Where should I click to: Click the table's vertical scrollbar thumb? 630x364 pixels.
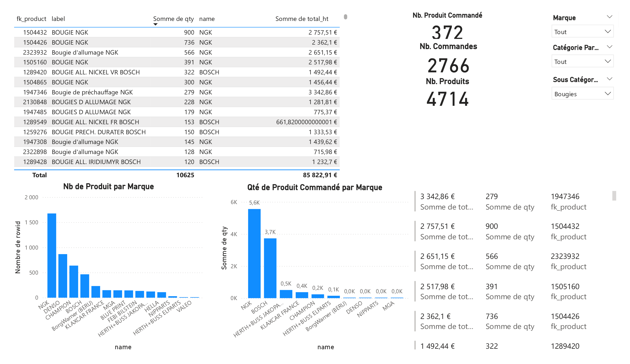click(x=345, y=17)
